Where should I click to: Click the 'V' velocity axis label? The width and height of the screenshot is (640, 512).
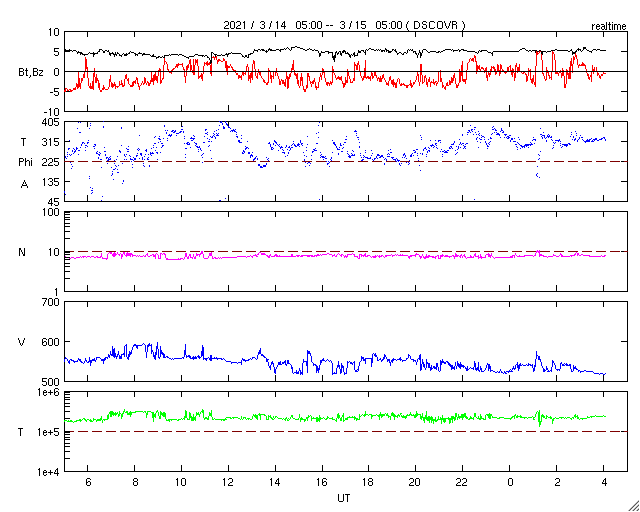click(x=22, y=342)
